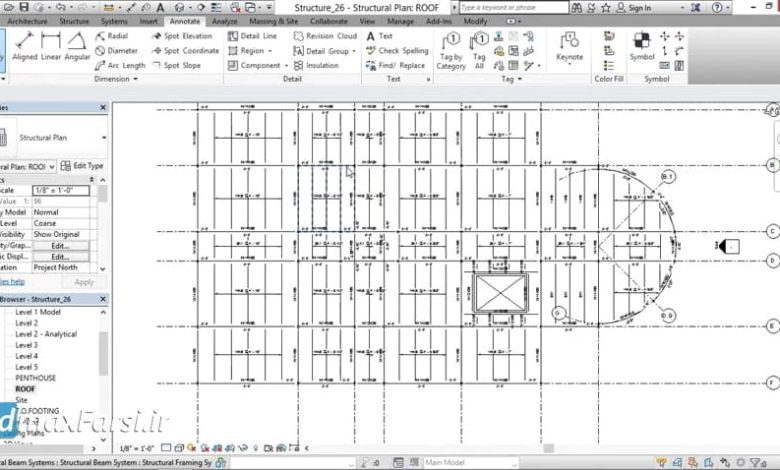Choose the Diameter dimension tool
Screen dimensions: 780x470
tap(116, 51)
